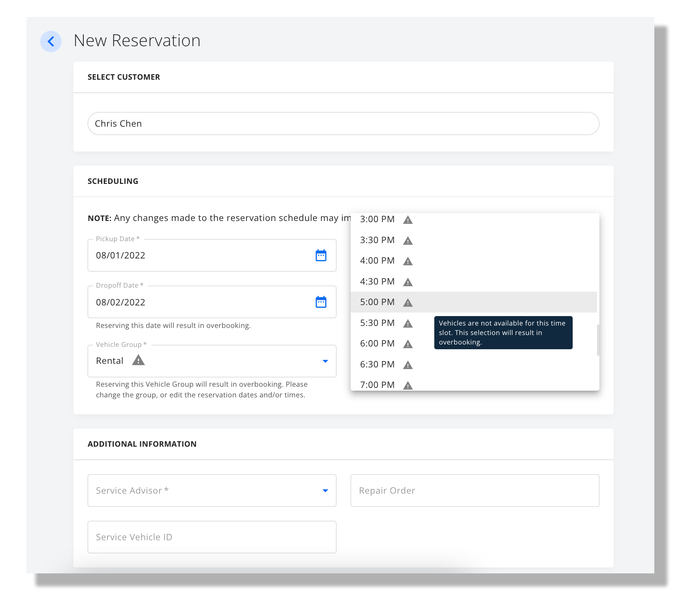Select 6:00 PM from the time list
This screenshot has height=616, width=695.
pos(473,343)
